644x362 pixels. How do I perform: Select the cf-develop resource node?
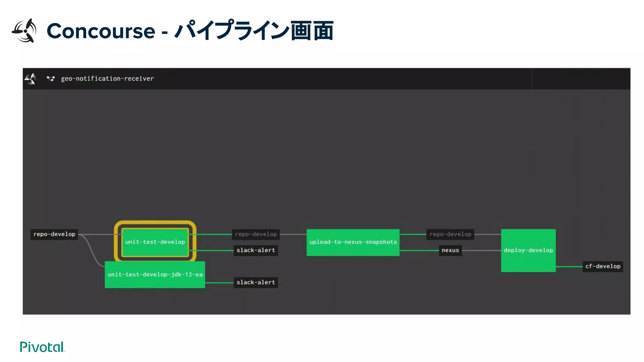coord(602,266)
